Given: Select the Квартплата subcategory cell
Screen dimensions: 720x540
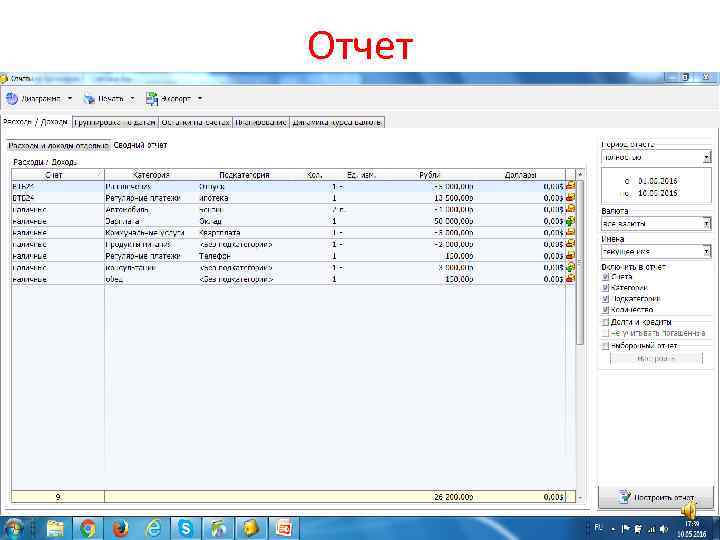Looking at the screenshot, I should click(x=219, y=233).
